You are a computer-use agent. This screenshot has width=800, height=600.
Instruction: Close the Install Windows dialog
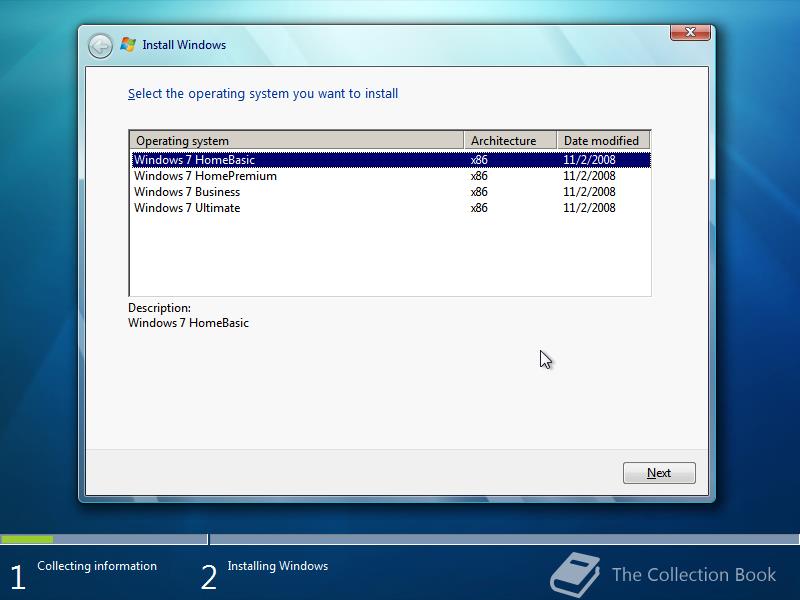pos(690,32)
